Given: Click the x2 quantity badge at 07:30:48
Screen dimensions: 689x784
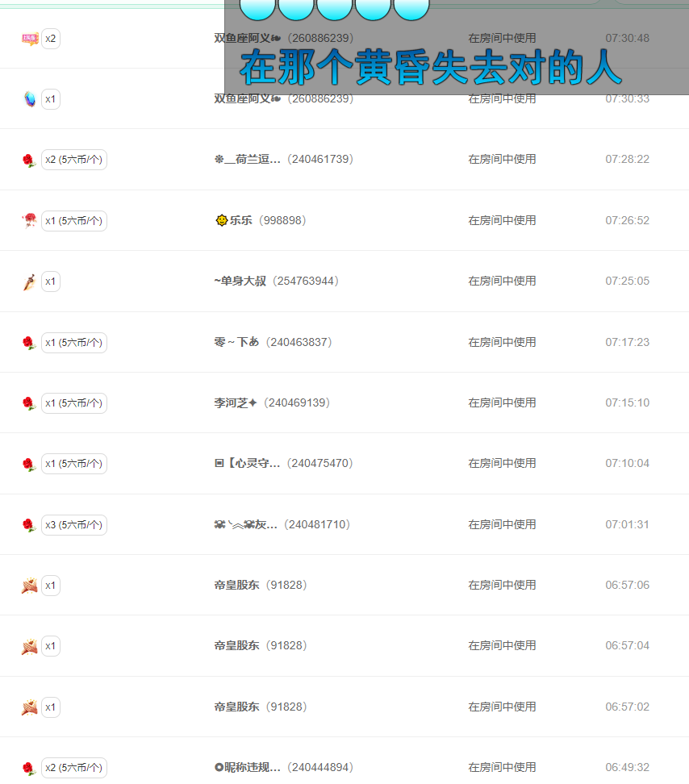Looking at the screenshot, I should [51, 39].
